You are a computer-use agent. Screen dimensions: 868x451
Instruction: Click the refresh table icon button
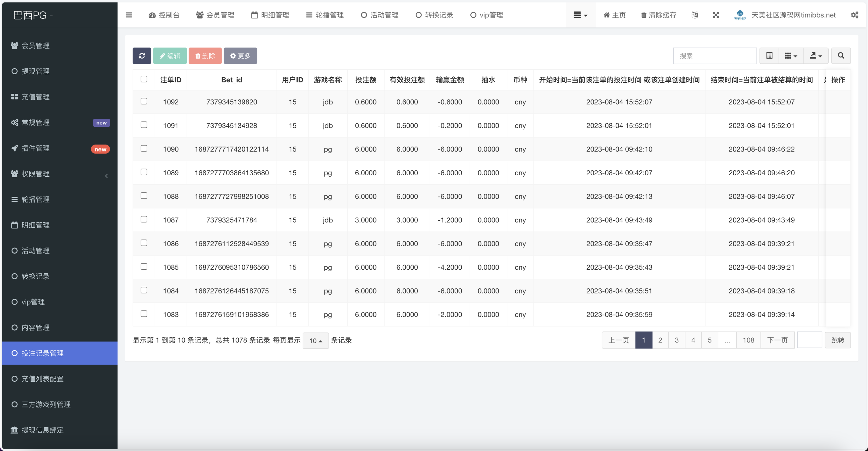[x=141, y=56]
